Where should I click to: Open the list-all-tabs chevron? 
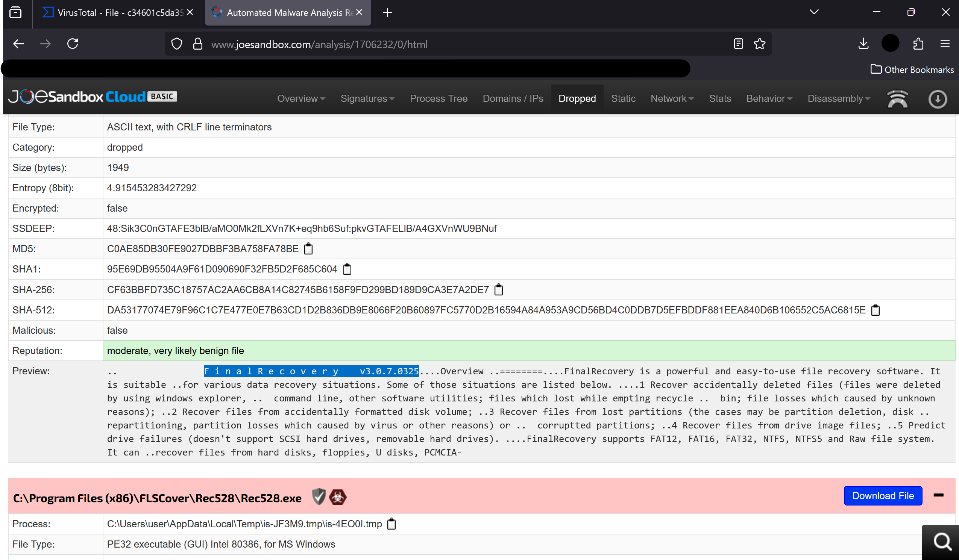pyautogui.click(x=813, y=12)
